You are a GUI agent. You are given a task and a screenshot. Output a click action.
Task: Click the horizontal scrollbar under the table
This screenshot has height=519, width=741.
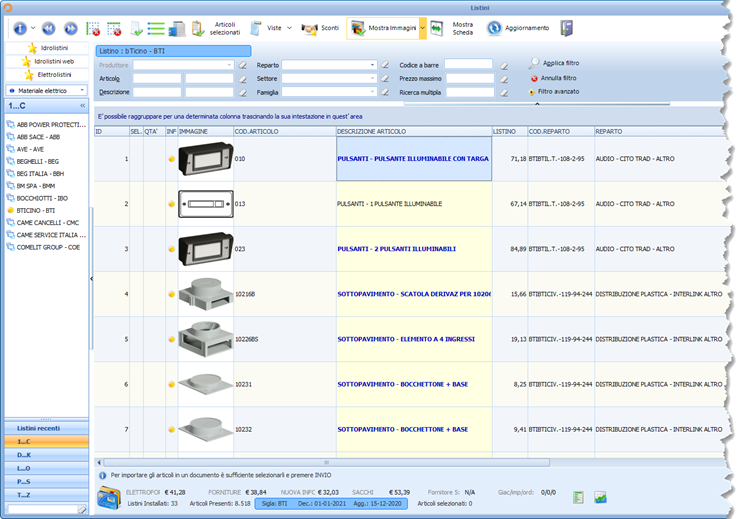pos(326,462)
